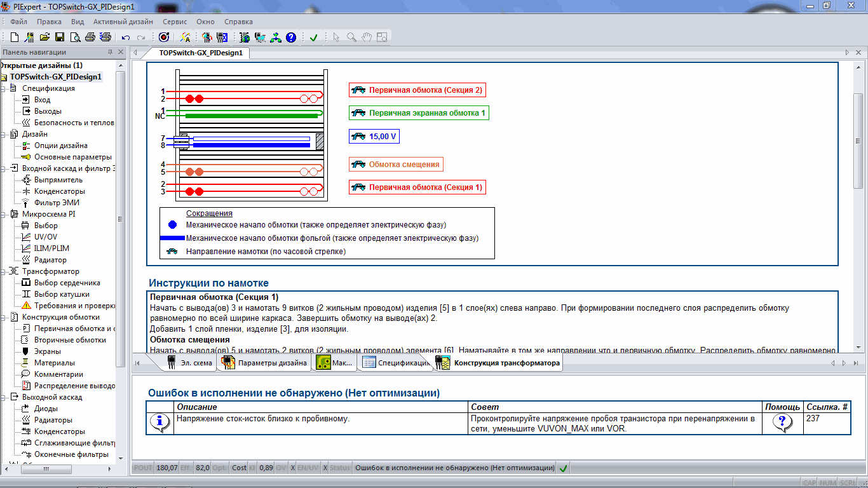
Task: Click the Undo arrow in toolbar
Action: pos(126,37)
